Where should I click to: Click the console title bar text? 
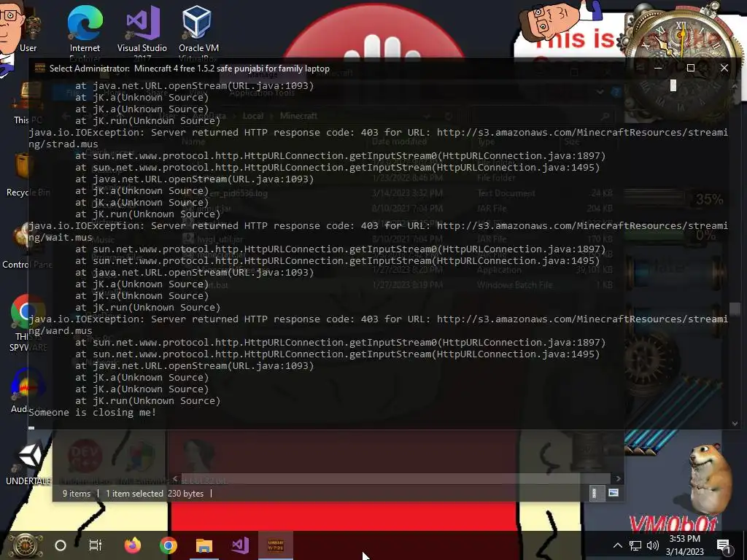pos(190,68)
